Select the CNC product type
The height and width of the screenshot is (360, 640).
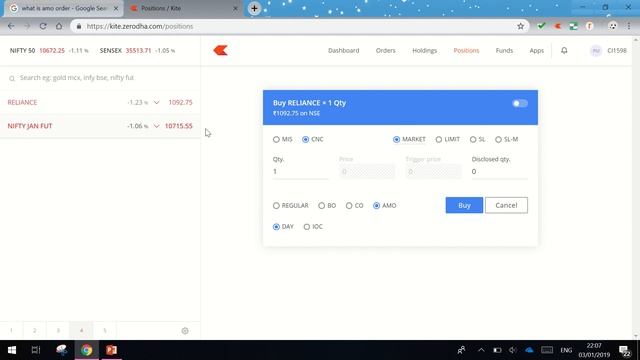(x=313, y=139)
